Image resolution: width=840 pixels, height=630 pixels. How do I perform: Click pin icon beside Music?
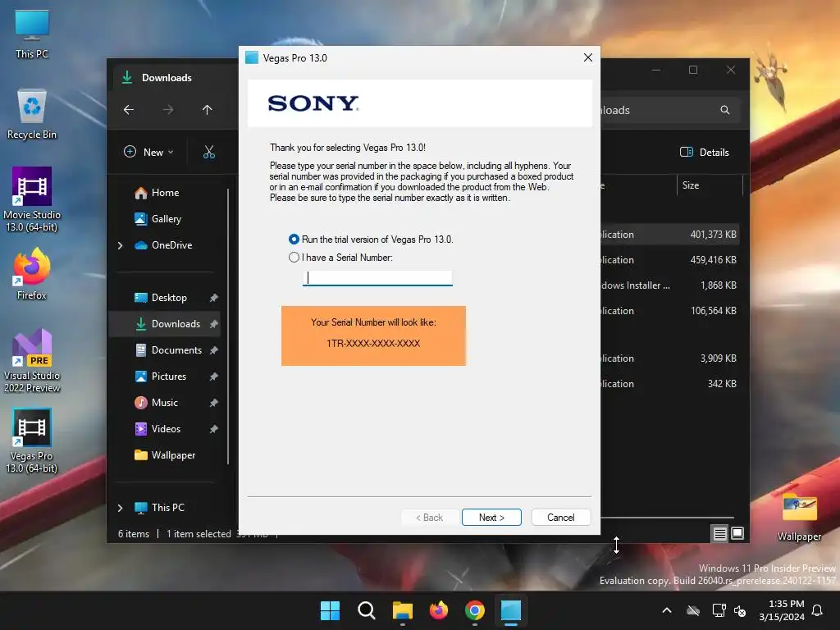pos(214,402)
